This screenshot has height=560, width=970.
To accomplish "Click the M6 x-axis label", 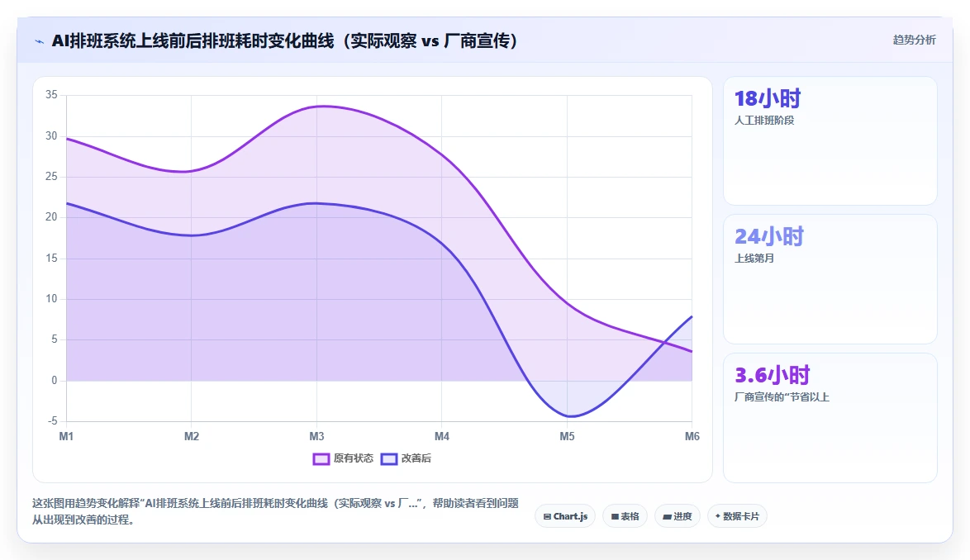I will (x=692, y=436).
